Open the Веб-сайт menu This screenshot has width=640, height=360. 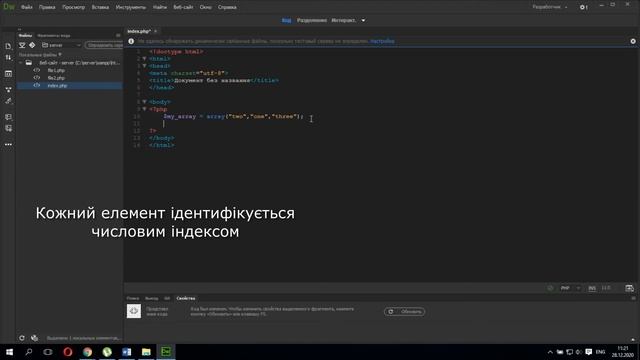click(183, 7)
